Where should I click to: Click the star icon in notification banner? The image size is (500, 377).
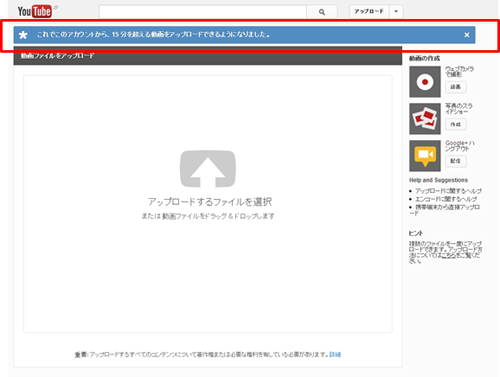point(23,35)
